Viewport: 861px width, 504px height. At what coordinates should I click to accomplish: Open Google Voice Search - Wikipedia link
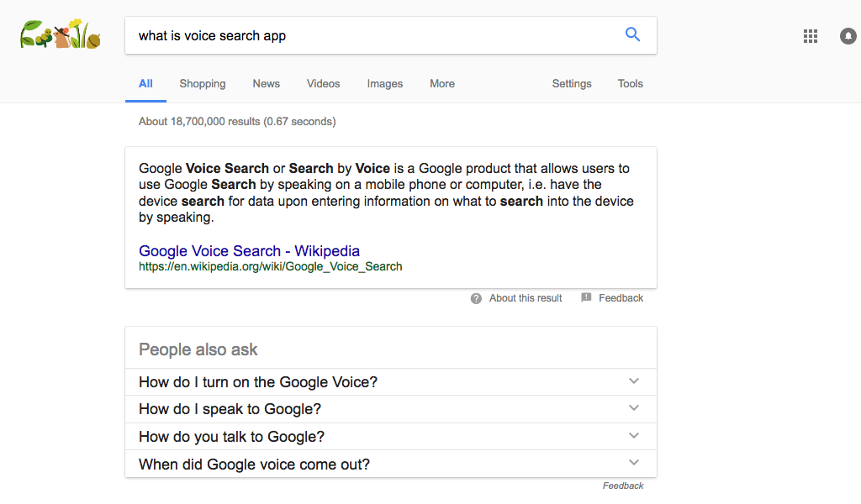(x=249, y=250)
